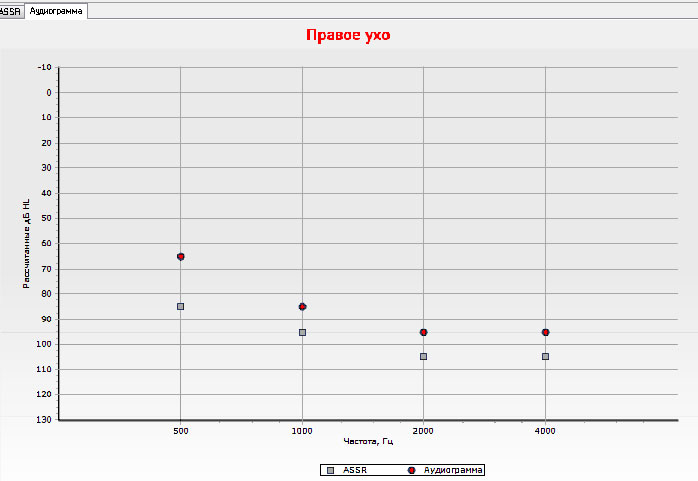698x481 pixels.
Task: Select the red audiogram marker at 2000 Hz
Action: [424, 332]
